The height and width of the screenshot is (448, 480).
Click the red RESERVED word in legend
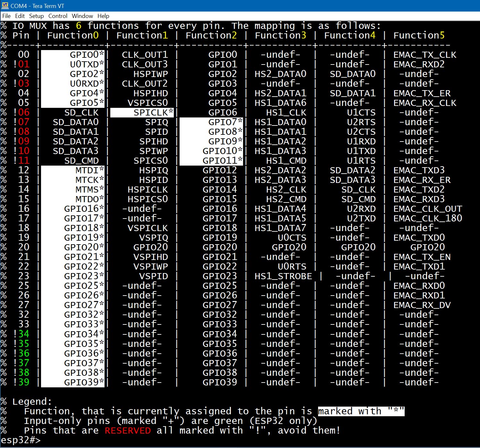coord(128,430)
